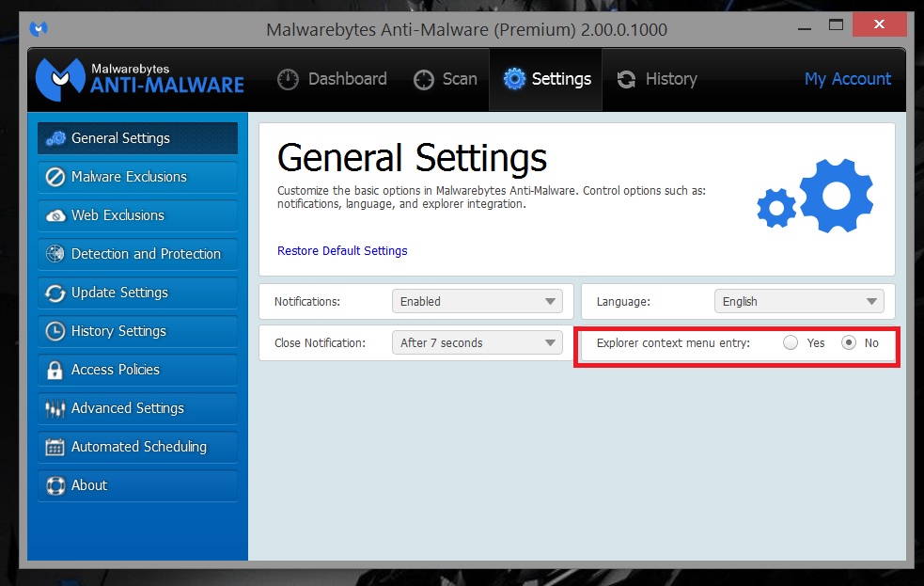924x586 pixels.
Task: Open the My Account link
Action: click(x=848, y=79)
